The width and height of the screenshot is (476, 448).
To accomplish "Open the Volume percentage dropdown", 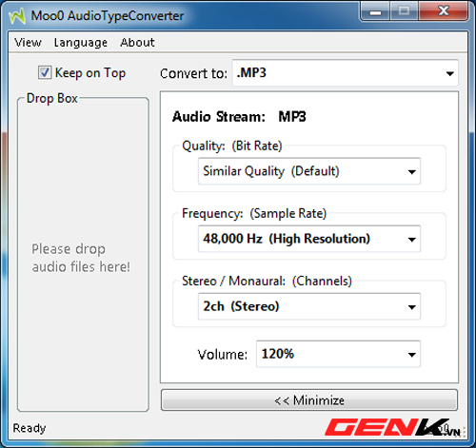I will pyautogui.click(x=338, y=354).
